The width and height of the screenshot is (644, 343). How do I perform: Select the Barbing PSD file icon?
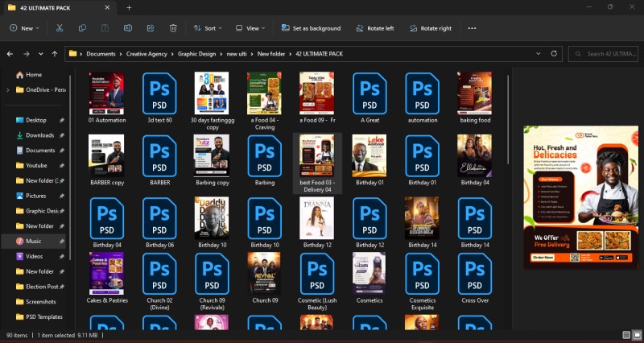(265, 156)
